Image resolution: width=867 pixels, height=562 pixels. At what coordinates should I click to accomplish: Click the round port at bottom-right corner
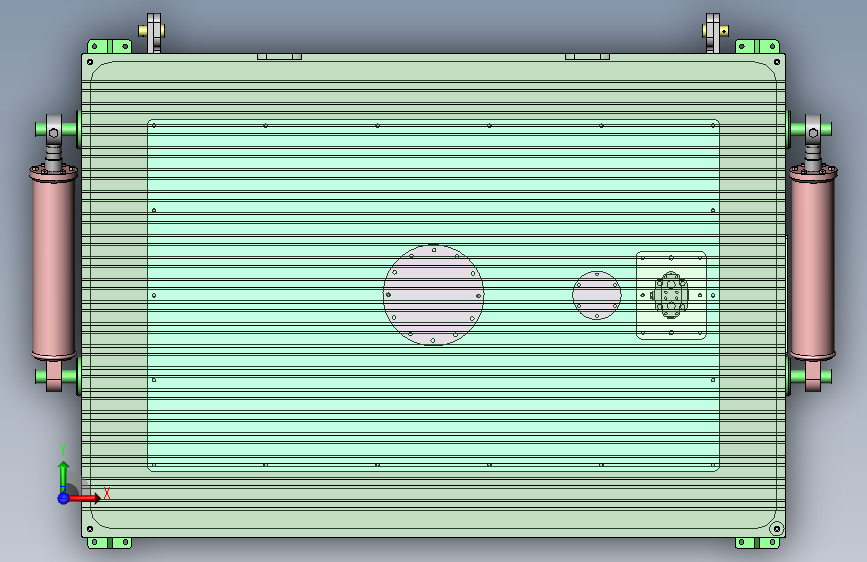776,529
